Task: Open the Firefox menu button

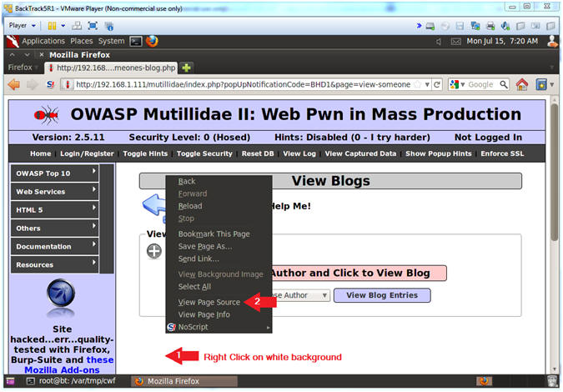Action: coord(23,68)
